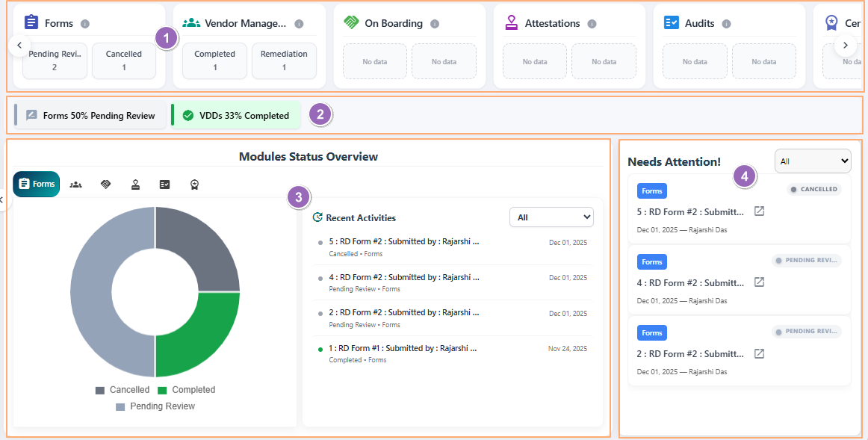Select the Certifications badge icon
Image resolution: width=868 pixels, height=440 pixels.
tap(193, 184)
